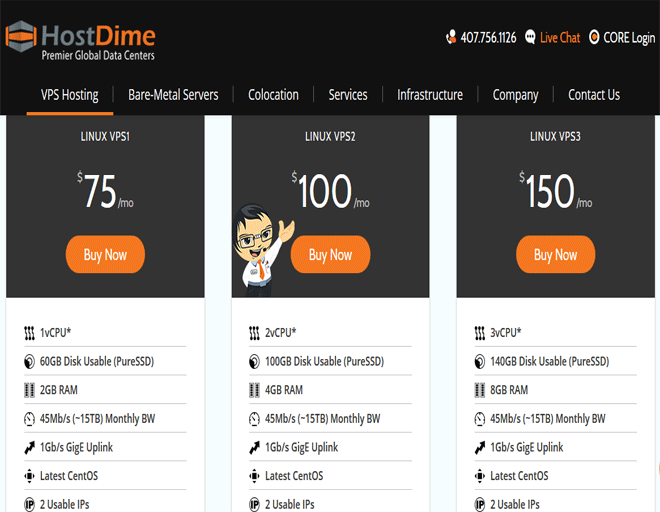Image resolution: width=660 pixels, height=512 pixels.
Task: Click the disk icon beside 140GB Disk Usable
Action: pyautogui.click(x=479, y=362)
